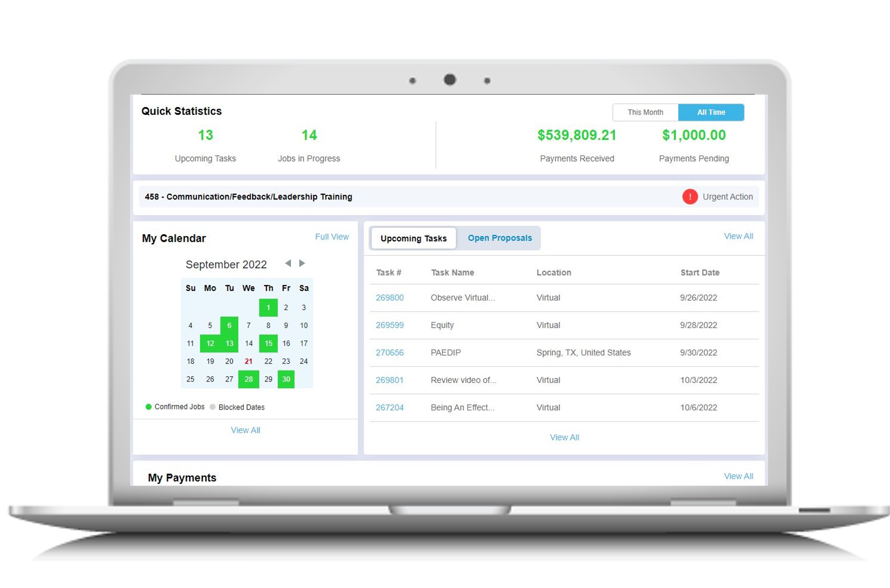Switch statistics view to This Month

tap(645, 112)
